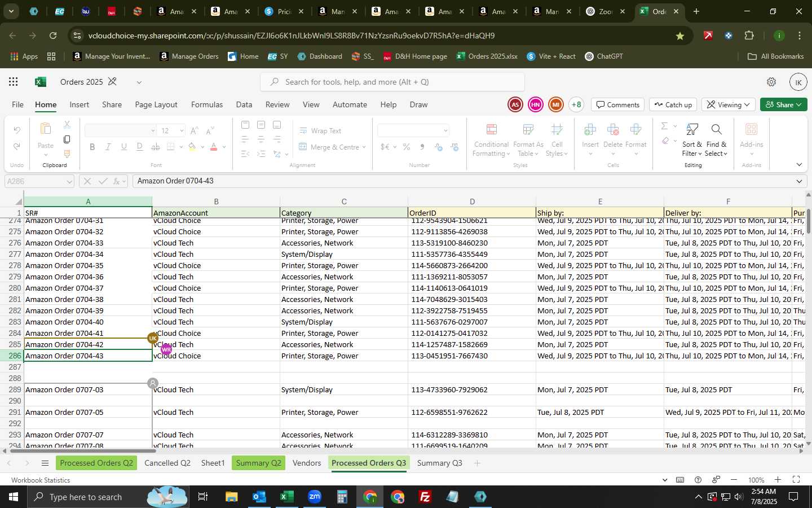This screenshot has height=508, width=812.
Task: Click the Windows Start button
Action: click(x=14, y=497)
